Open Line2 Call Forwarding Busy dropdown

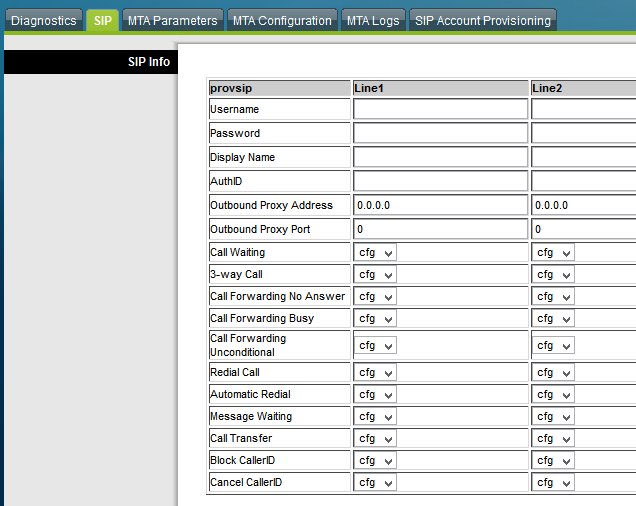click(554, 319)
